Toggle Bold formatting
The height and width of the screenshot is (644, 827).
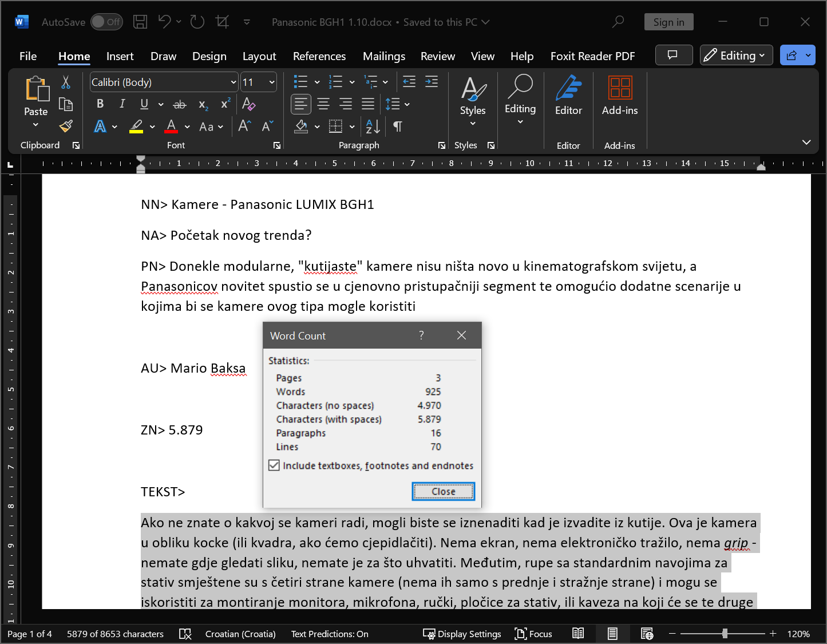100,104
